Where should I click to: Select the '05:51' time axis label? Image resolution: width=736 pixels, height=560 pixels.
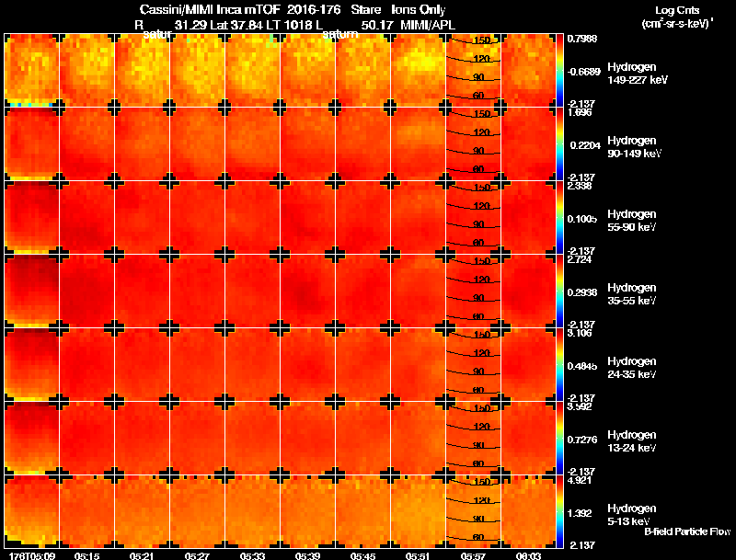click(x=419, y=555)
